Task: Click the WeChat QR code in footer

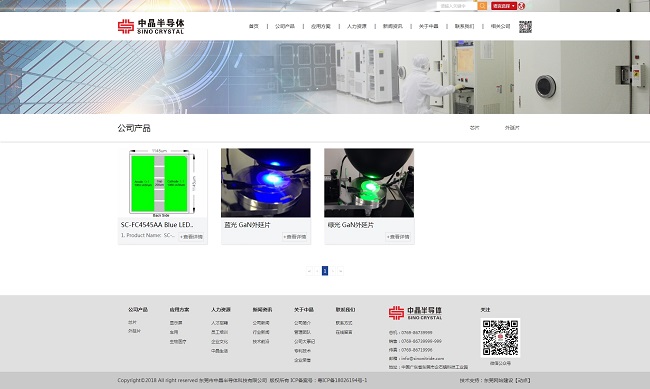Action: pos(500,338)
